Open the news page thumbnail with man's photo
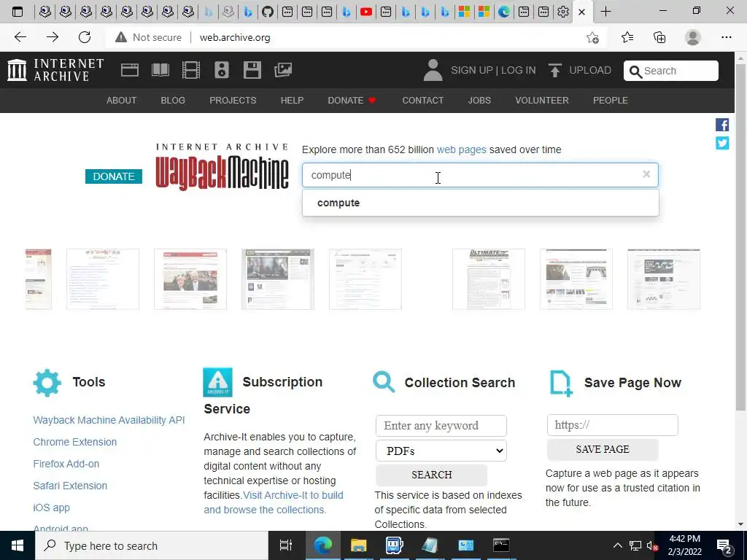Screen dimensions: 747x560 click(190, 279)
